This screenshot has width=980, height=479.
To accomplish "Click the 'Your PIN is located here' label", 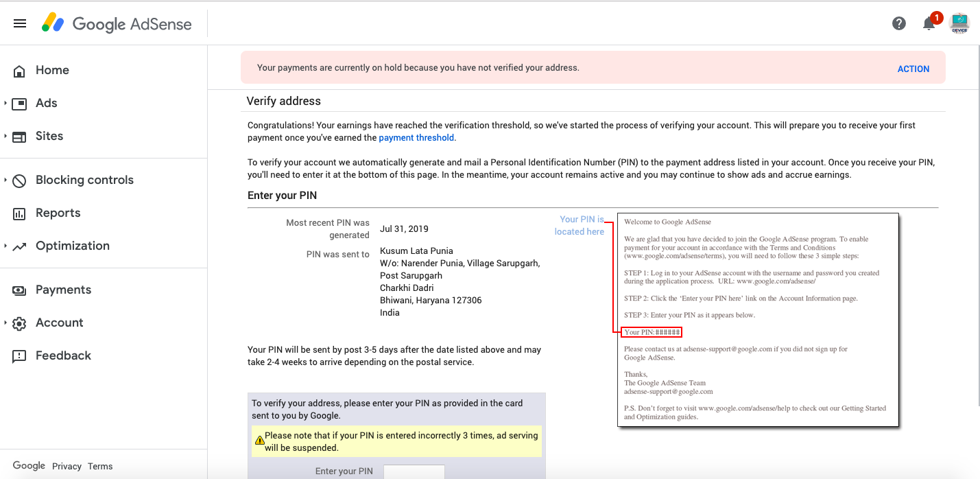I will pos(579,226).
